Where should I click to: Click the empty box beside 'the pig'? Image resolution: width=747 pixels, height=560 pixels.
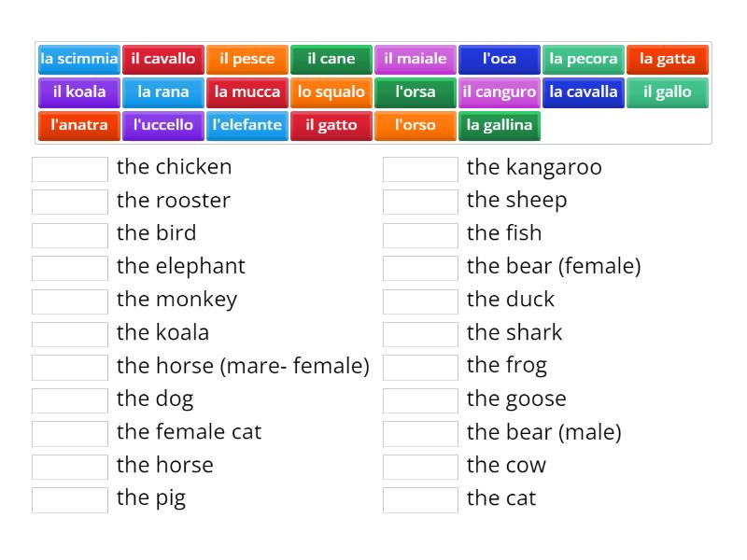pyautogui.click(x=70, y=500)
